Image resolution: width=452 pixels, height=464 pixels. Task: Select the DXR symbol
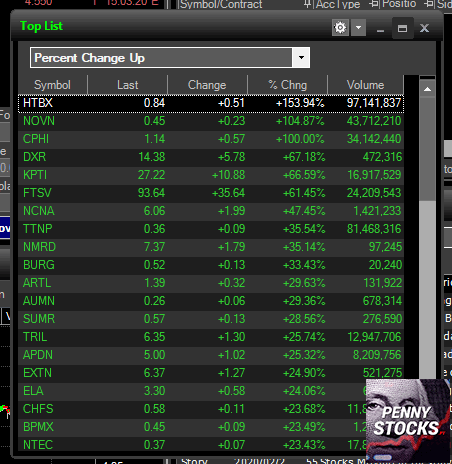tap(34, 157)
